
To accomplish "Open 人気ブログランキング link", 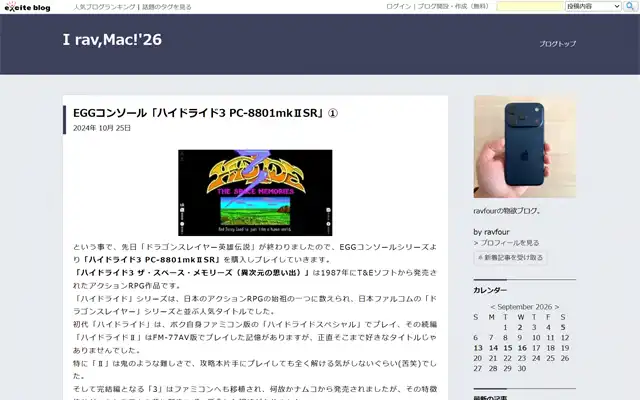I will (104, 7).
